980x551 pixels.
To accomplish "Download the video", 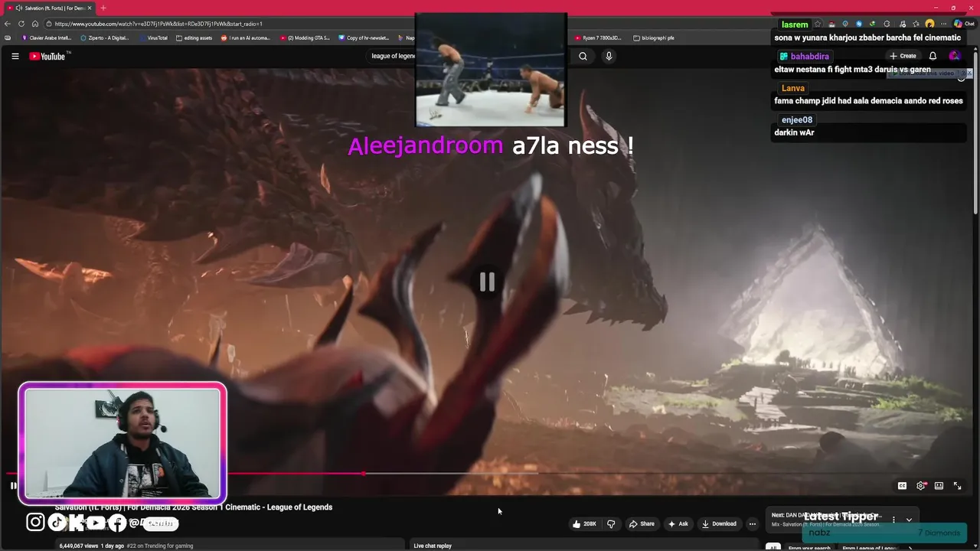I will click(719, 524).
